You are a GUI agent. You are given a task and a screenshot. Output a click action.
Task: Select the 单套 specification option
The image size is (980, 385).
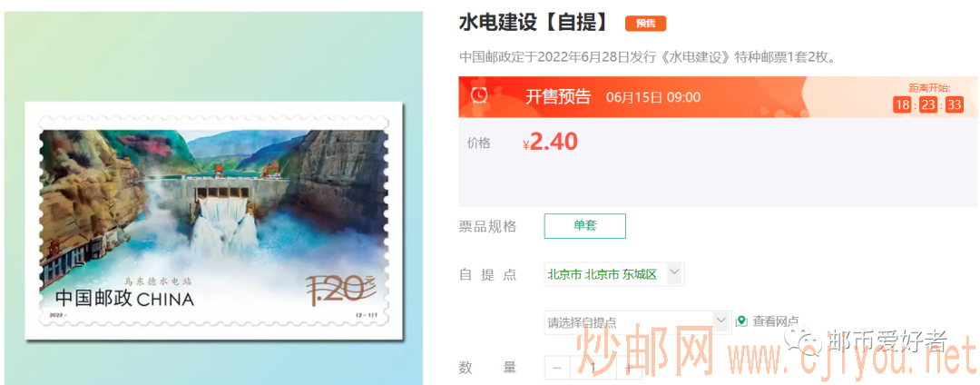[x=585, y=225]
